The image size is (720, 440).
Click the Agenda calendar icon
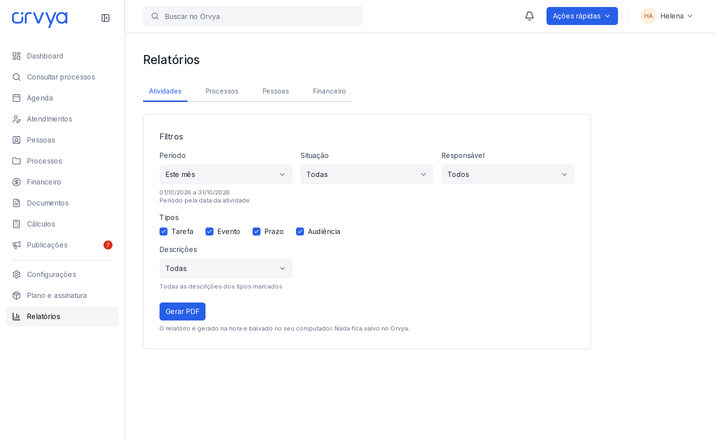(17, 98)
